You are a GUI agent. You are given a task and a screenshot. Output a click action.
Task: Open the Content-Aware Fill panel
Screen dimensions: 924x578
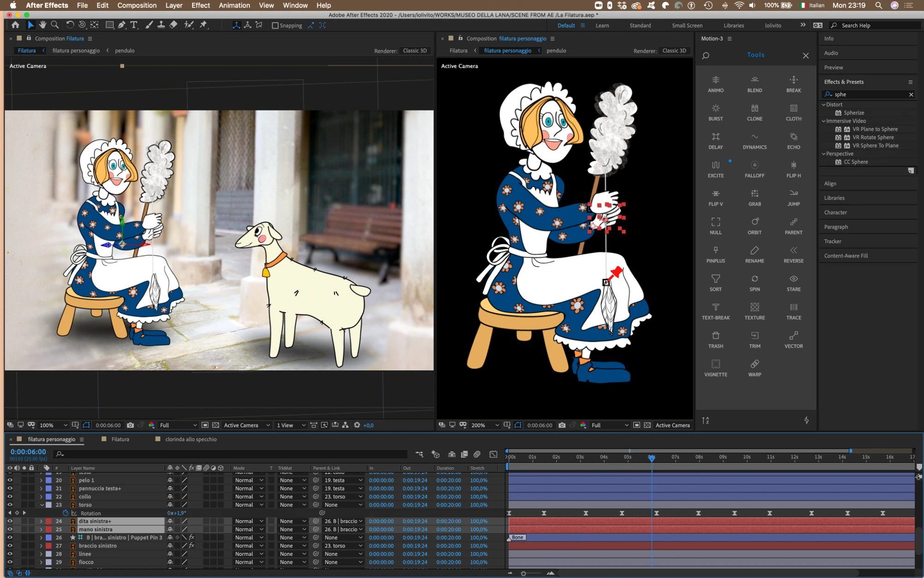(x=846, y=256)
